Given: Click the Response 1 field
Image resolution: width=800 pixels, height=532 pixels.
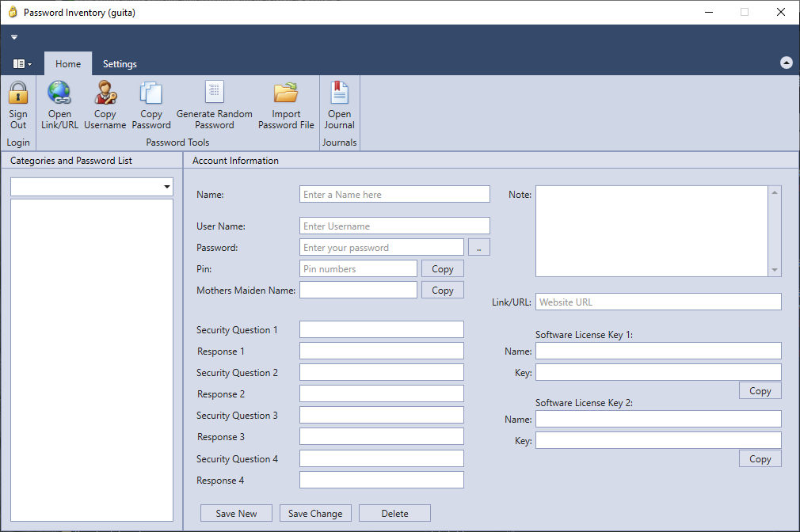Looking at the screenshot, I should (x=382, y=351).
